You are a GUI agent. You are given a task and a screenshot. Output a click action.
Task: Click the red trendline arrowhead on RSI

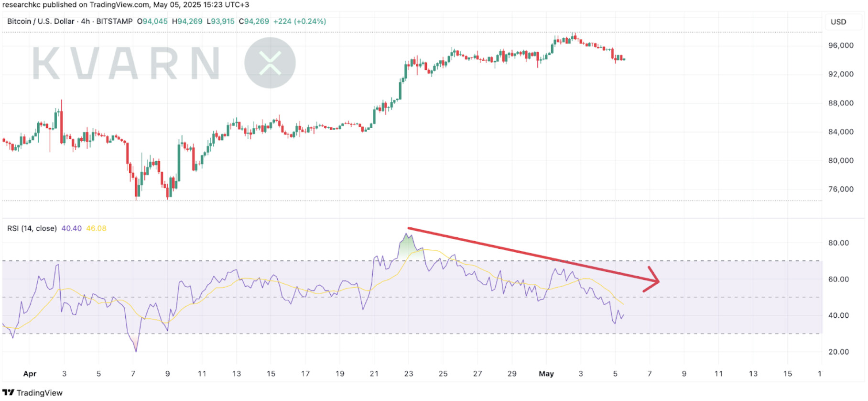click(x=653, y=280)
